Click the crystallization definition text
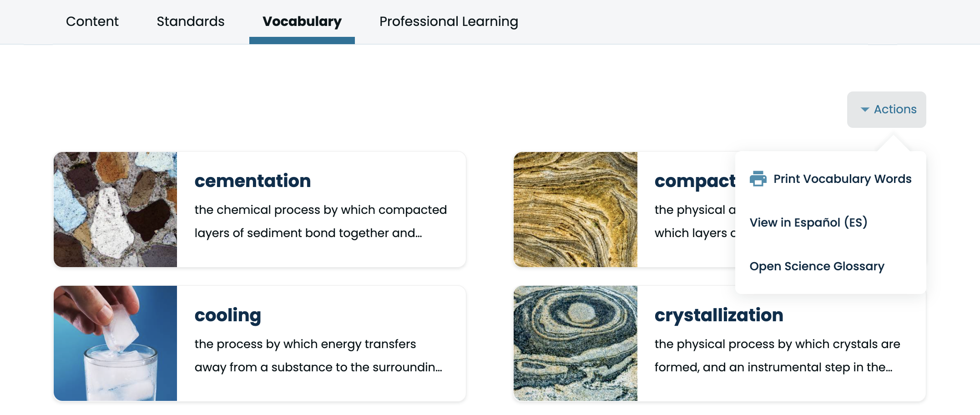 [777, 355]
